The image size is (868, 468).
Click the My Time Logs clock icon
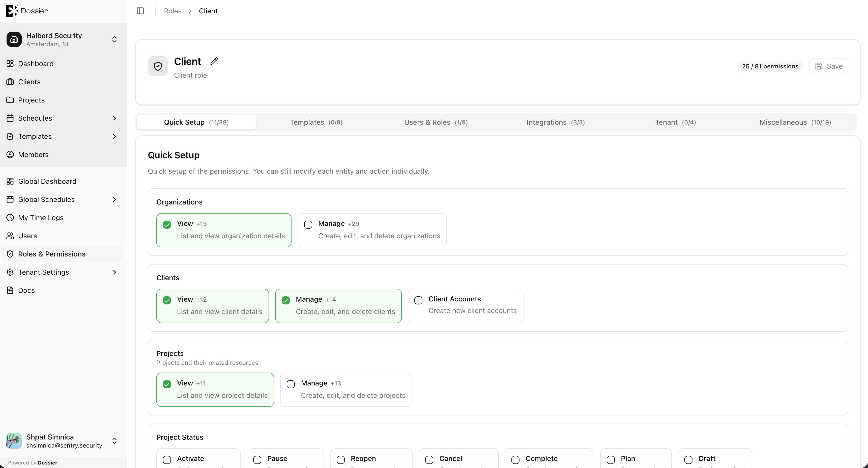pyautogui.click(x=10, y=218)
